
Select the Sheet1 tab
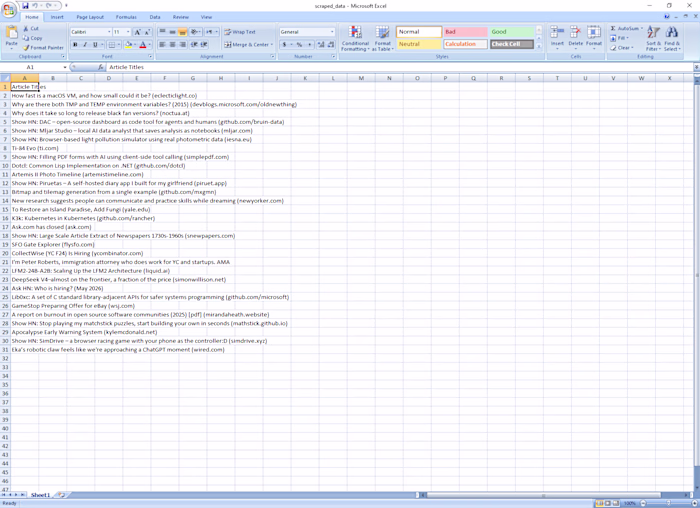[x=40, y=495]
